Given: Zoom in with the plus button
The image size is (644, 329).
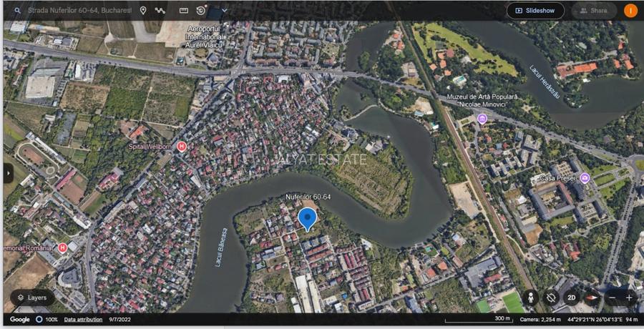Looking at the screenshot, I should click(629, 298).
